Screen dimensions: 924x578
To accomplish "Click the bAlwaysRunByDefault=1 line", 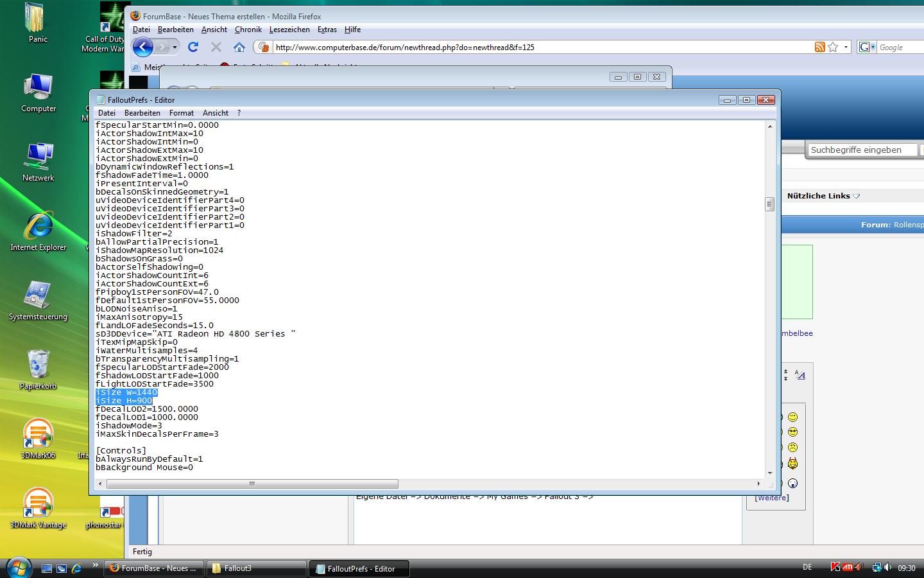I will click(x=150, y=459).
